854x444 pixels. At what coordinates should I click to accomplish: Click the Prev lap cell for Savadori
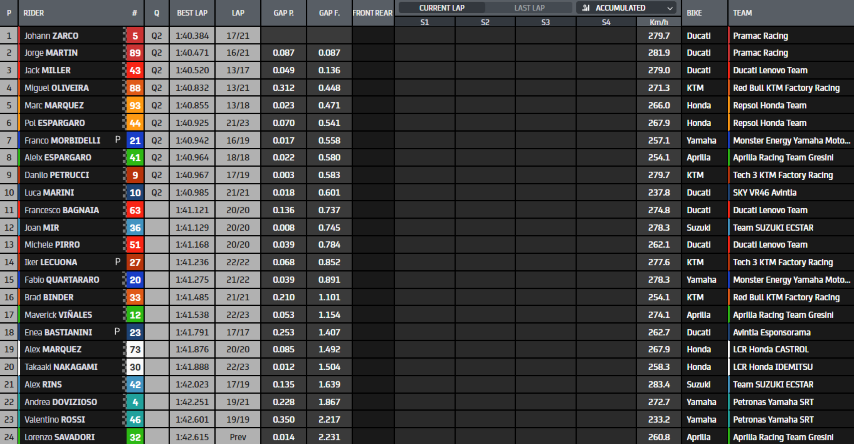(238, 437)
